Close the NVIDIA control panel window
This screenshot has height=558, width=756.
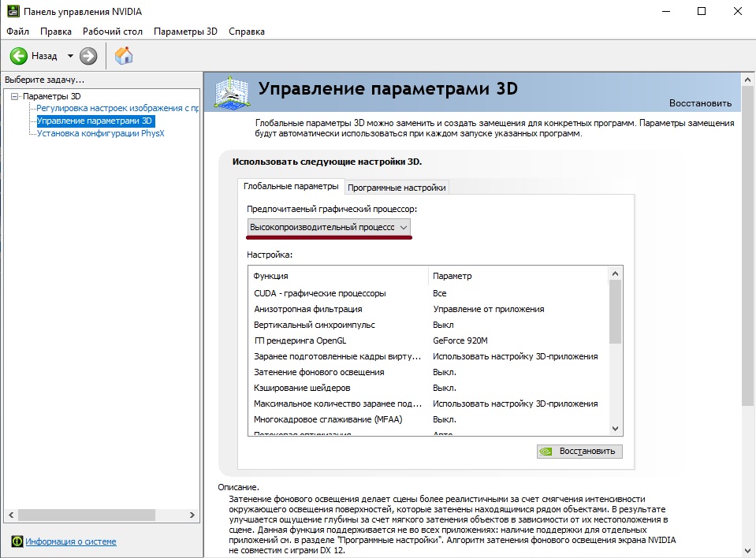coord(738,11)
